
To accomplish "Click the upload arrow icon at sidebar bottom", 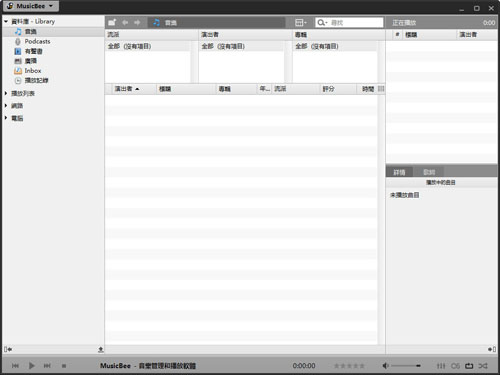I will [x=101, y=349].
